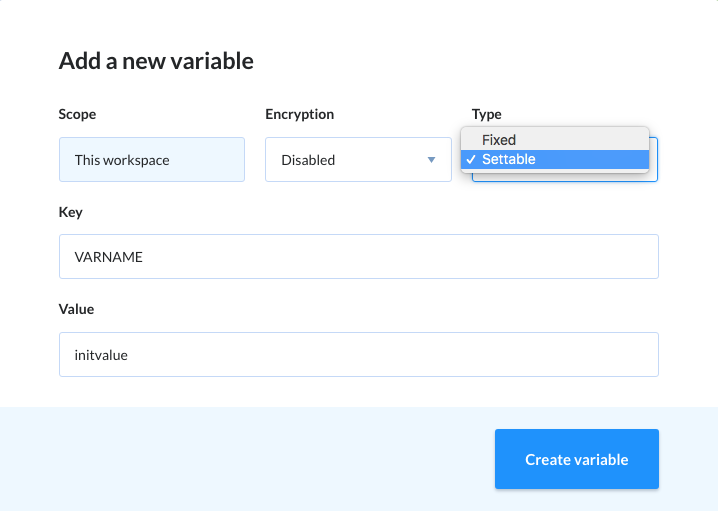Click the Key label
Screen dimensions: 718x511
point(71,212)
